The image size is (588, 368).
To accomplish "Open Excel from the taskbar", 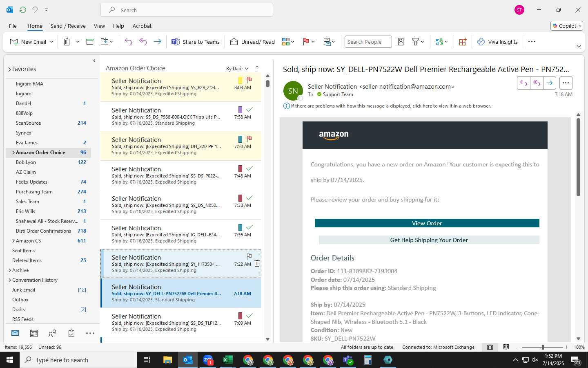I will [227, 360].
